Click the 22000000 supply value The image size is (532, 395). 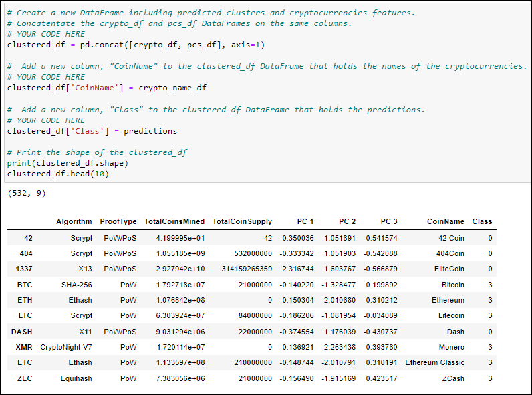pyautogui.click(x=255, y=332)
